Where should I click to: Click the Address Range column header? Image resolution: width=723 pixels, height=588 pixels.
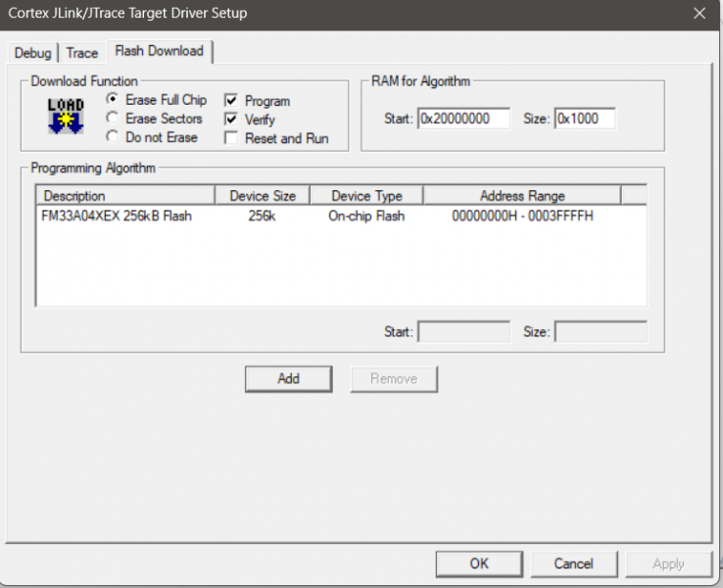coord(521,196)
